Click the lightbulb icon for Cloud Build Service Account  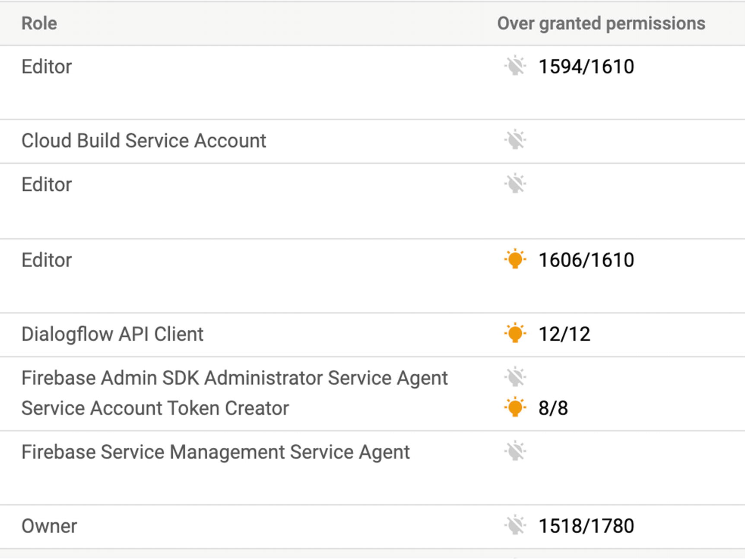pyautogui.click(x=515, y=140)
